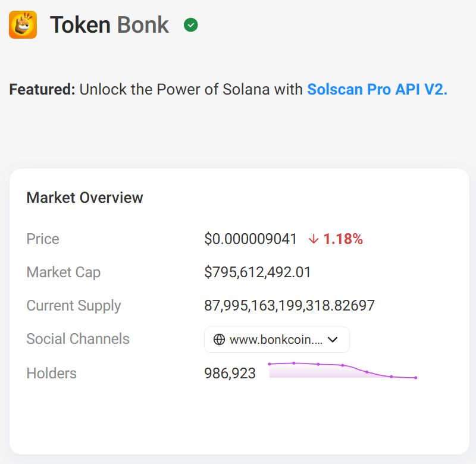The image size is (476, 464).
Task: Click the holders trend sparkline chart
Action: (342, 370)
